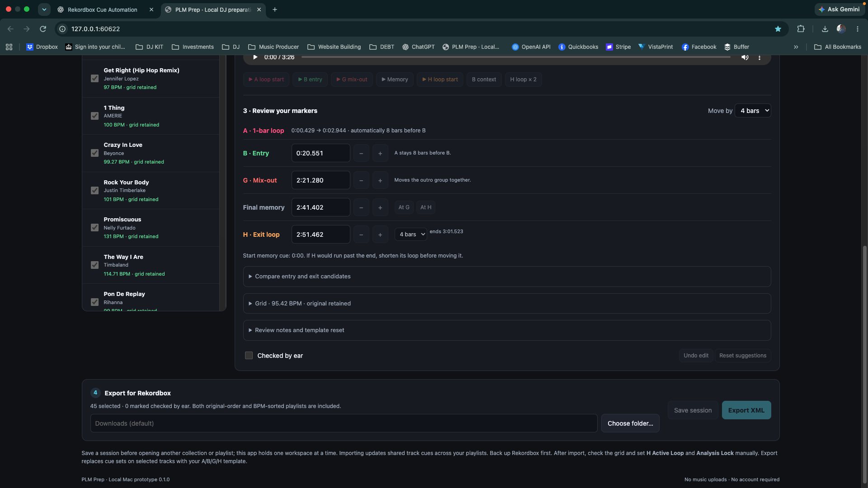Open the Chrome three-dot menu
The height and width of the screenshot is (488, 868).
click(858, 29)
